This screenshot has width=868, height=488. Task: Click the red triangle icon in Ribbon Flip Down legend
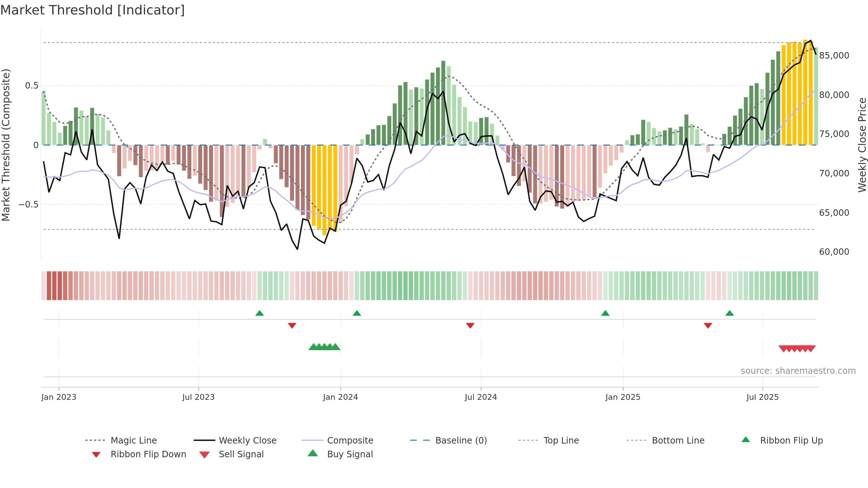click(96, 455)
